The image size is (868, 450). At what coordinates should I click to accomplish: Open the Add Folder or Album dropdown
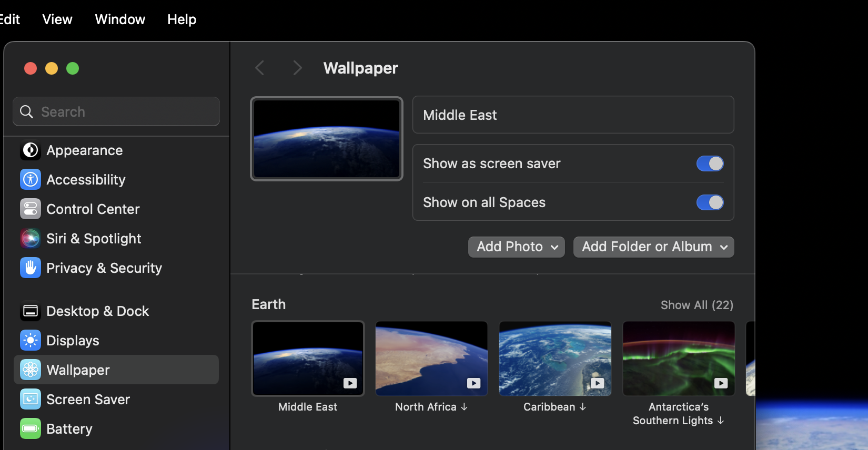654,247
